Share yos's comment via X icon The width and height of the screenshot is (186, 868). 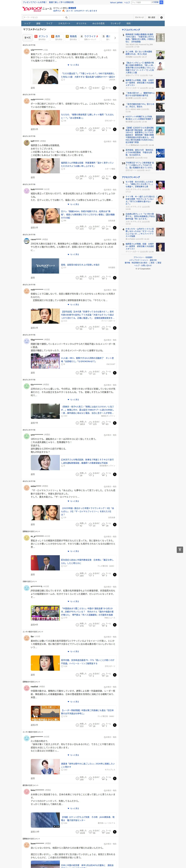115,475
